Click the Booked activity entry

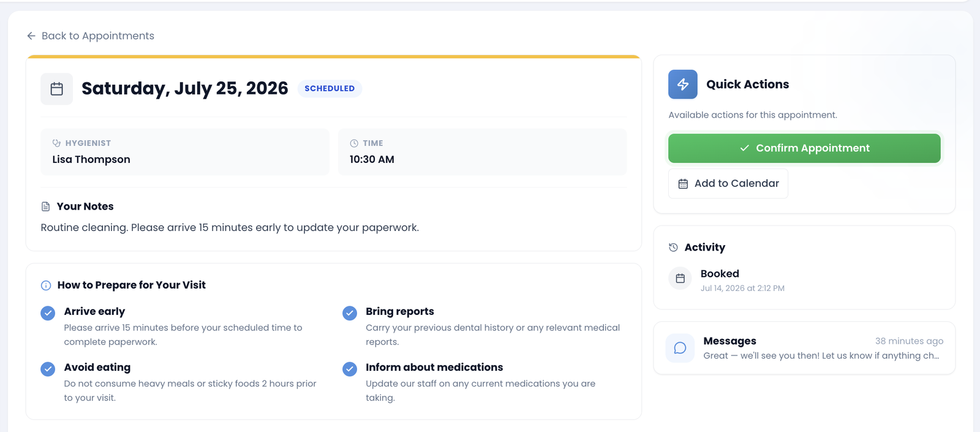tap(726, 280)
